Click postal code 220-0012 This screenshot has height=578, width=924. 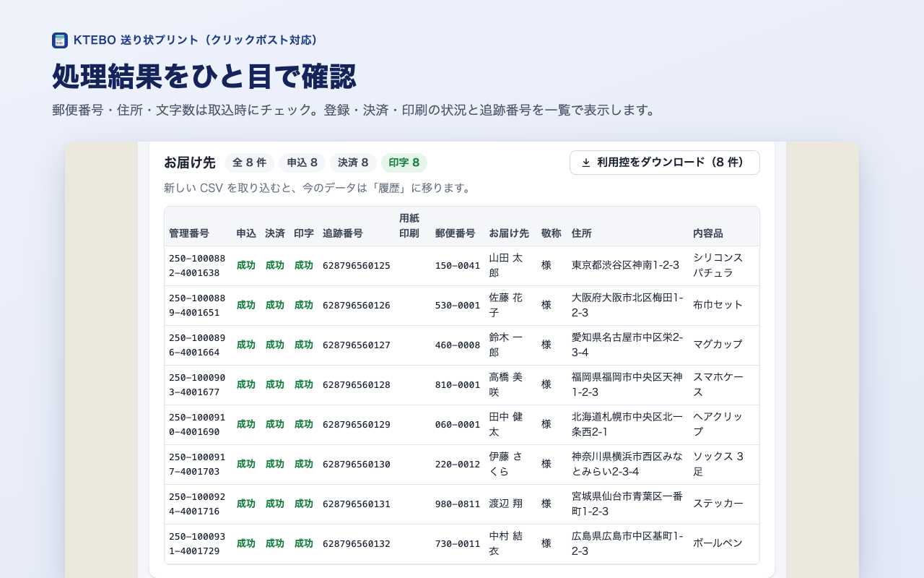pos(458,464)
